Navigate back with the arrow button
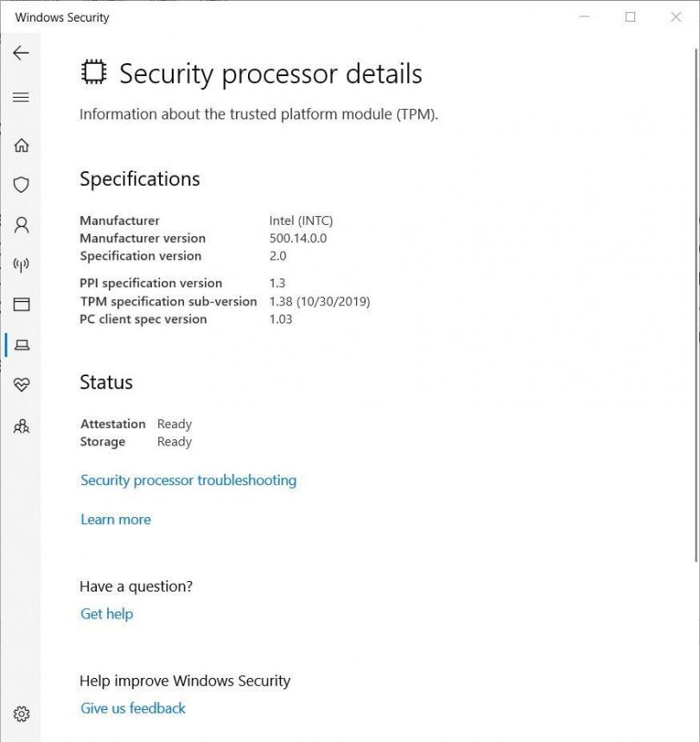Screen dimensions: 700x742 (20, 53)
